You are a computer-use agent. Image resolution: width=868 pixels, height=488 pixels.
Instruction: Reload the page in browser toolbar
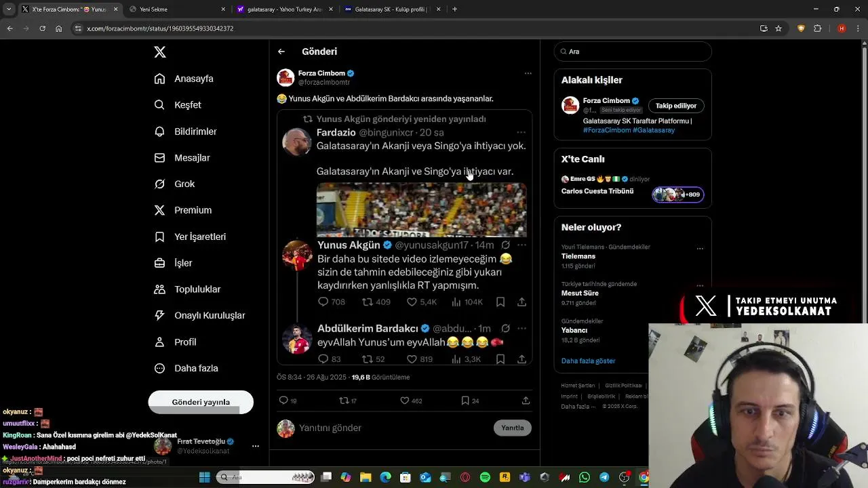pyautogui.click(x=42, y=28)
